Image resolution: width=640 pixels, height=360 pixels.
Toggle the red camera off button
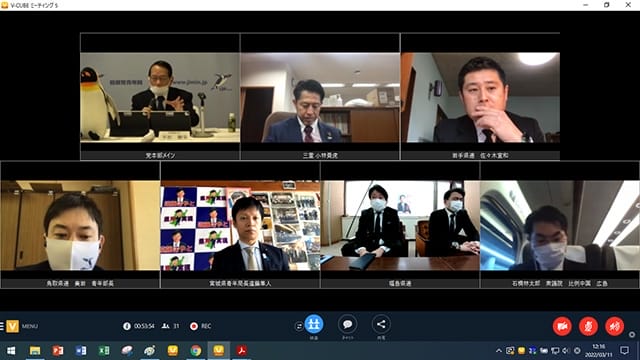pos(562,326)
